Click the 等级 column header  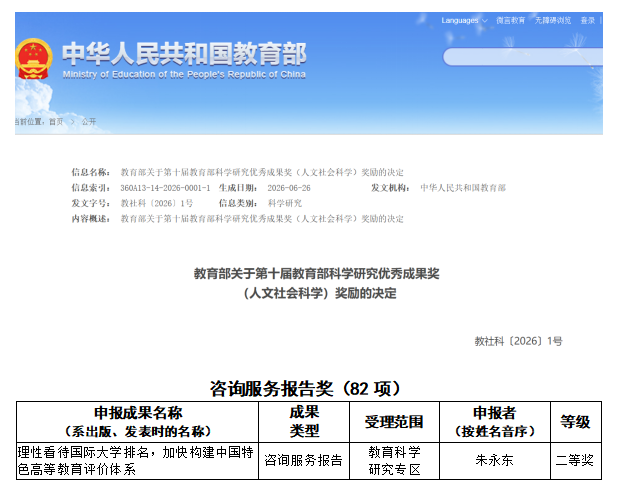pyautogui.click(x=576, y=422)
